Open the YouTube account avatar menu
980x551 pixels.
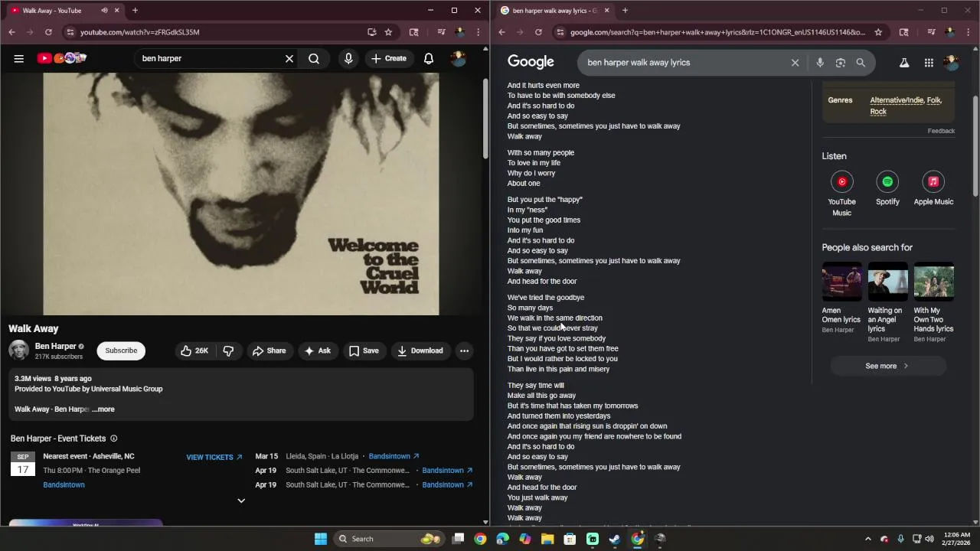458,58
